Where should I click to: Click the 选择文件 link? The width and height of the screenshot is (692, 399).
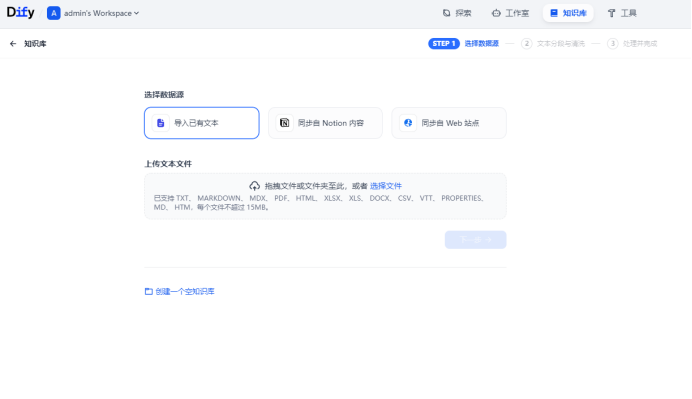pyautogui.click(x=386, y=186)
